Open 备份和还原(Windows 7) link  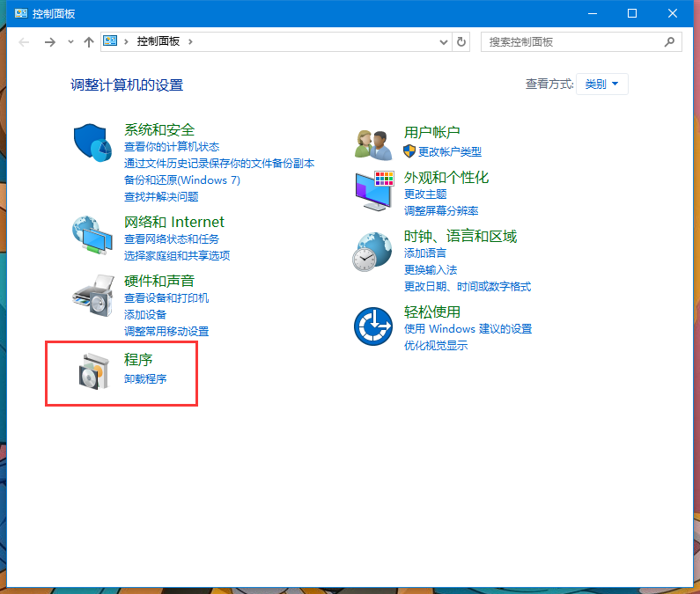(x=182, y=180)
